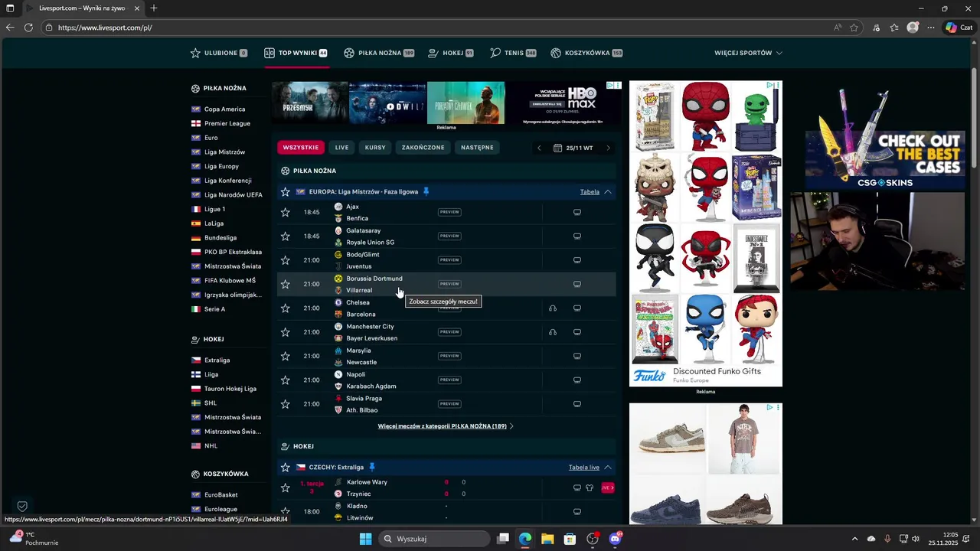Click audio headphones icon for Chelsea vs Barcelona
980x551 pixels.
(553, 308)
